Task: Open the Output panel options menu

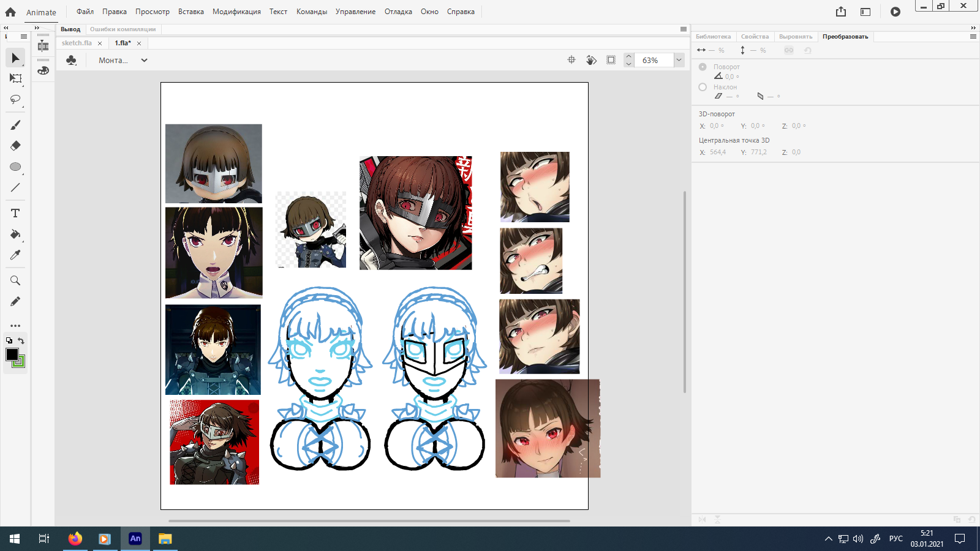Action: click(684, 29)
